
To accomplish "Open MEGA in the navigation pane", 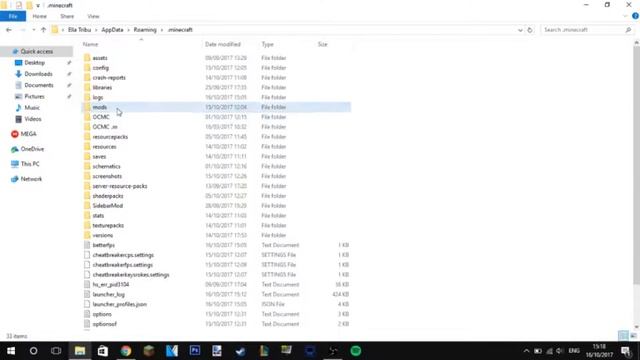I will [29, 134].
